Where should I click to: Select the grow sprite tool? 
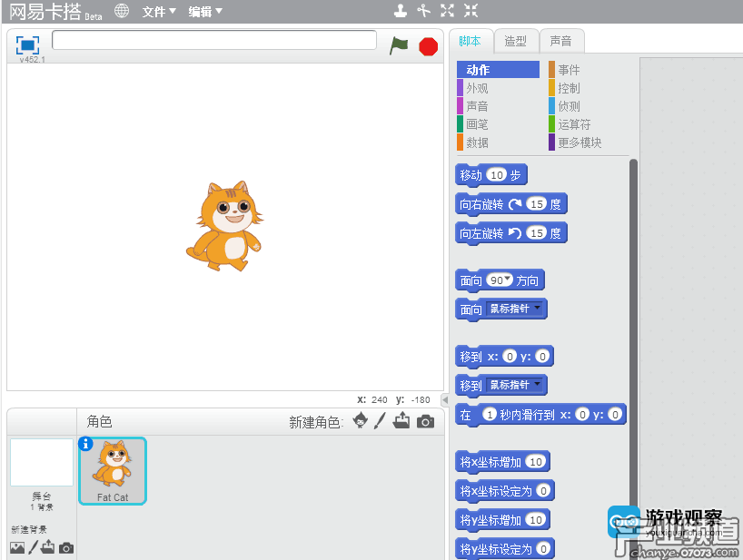point(447,11)
